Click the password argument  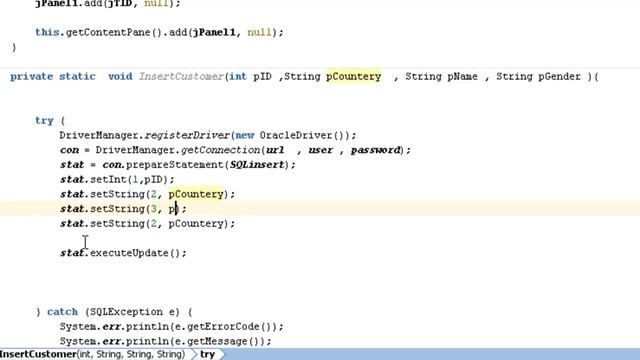(x=376, y=150)
